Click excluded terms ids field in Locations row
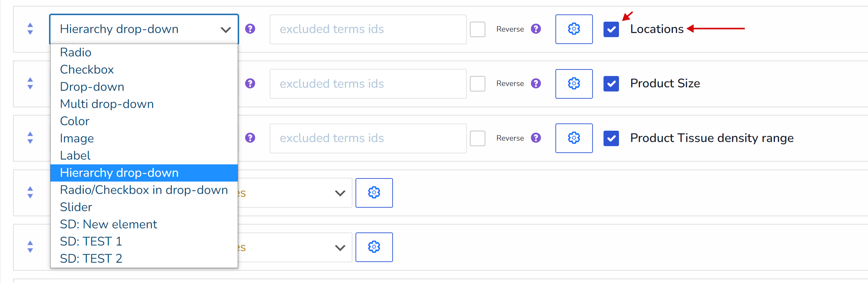Viewport: 868px width, 283px height. (x=368, y=29)
